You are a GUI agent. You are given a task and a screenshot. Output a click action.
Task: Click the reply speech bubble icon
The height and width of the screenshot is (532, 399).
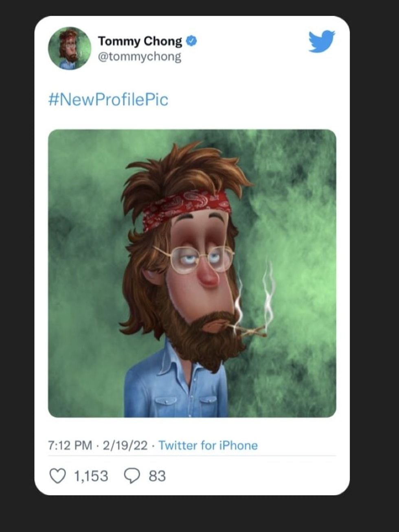coord(132,476)
